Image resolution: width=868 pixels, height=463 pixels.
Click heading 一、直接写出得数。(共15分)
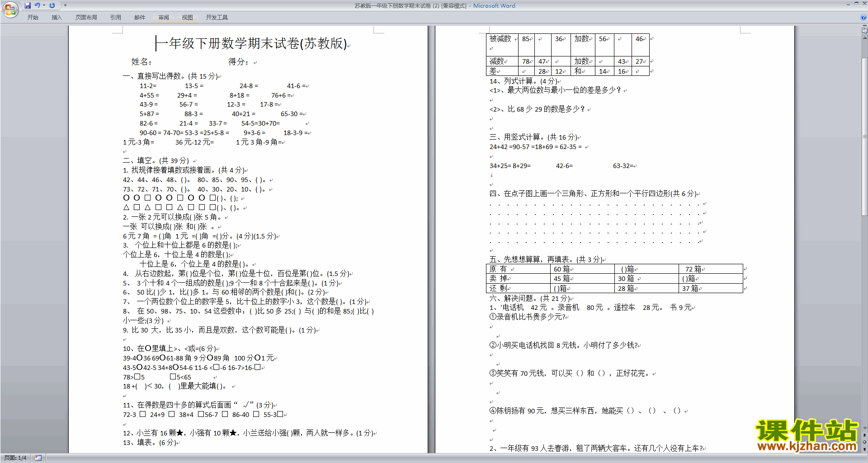(170, 76)
